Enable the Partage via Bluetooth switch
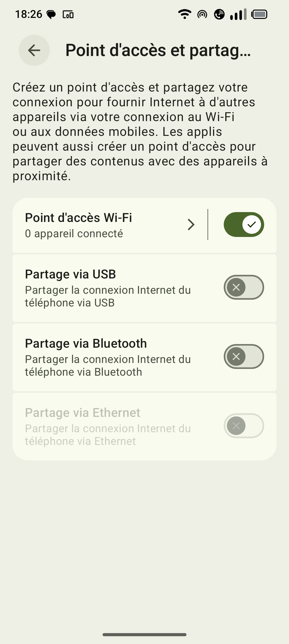Image resolution: width=289 pixels, height=644 pixels. click(244, 356)
